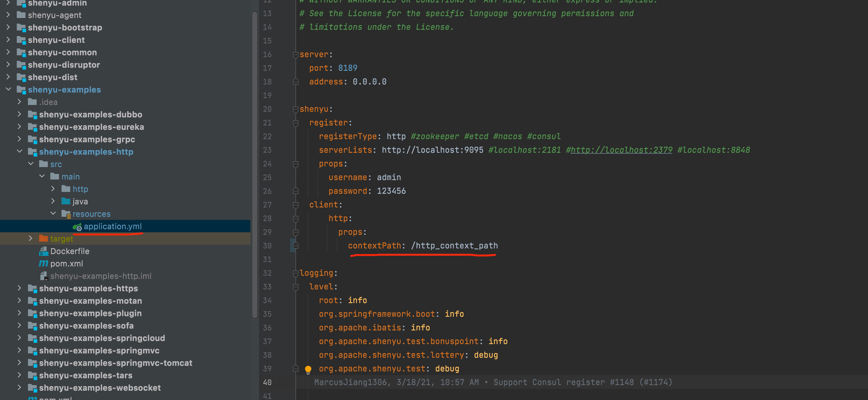Fold the client block at line 27

point(295,205)
